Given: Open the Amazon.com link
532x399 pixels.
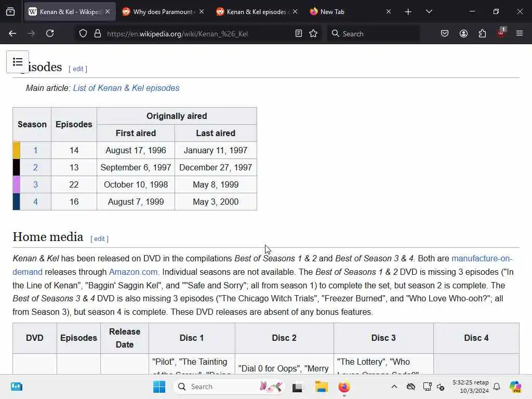Looking at the screenshot, I should pos(134,272).
